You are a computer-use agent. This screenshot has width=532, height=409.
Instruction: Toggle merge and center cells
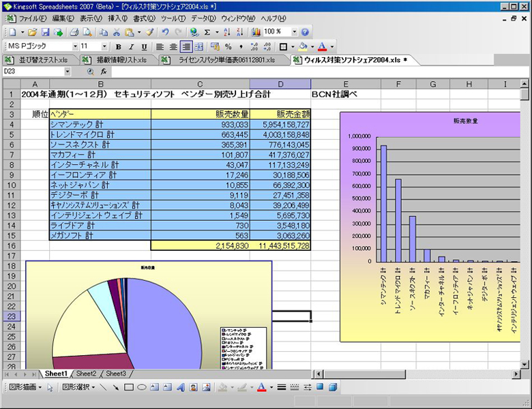coord(199,47)
